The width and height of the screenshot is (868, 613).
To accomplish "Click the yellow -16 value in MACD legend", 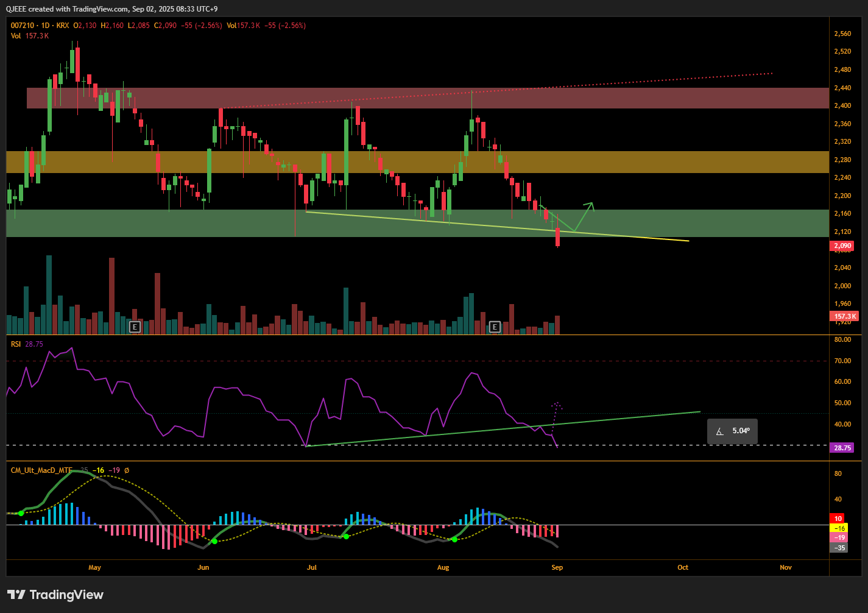I will [x=99, y=470].
